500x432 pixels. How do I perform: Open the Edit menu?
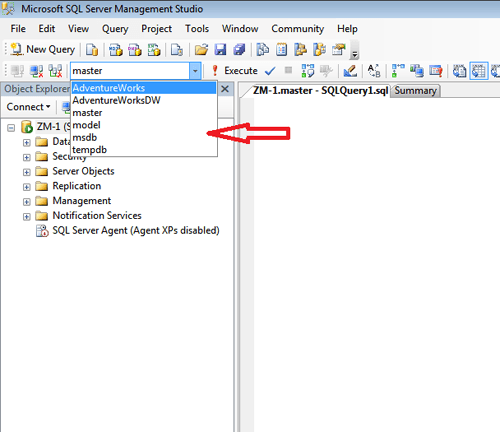[47, 29]
